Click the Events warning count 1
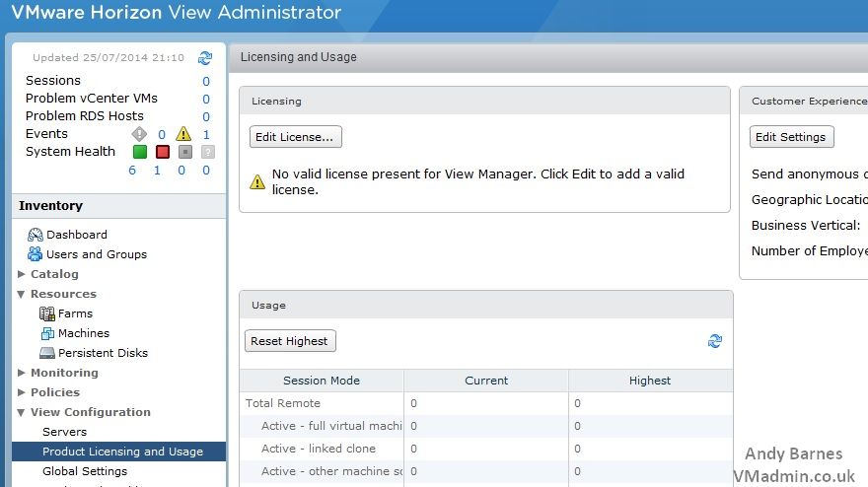Viewport: 868px width, 487px height. pos(206,134)
